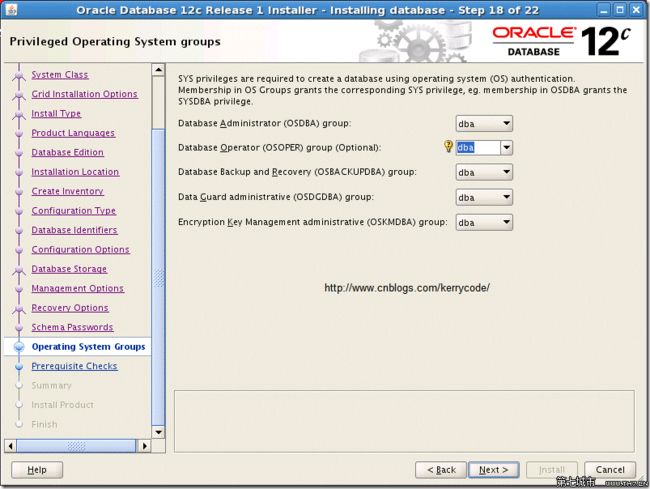Click the Prerequisite Checks step bullet
Screen dimensions: 650x489
[x=19, y=366]
